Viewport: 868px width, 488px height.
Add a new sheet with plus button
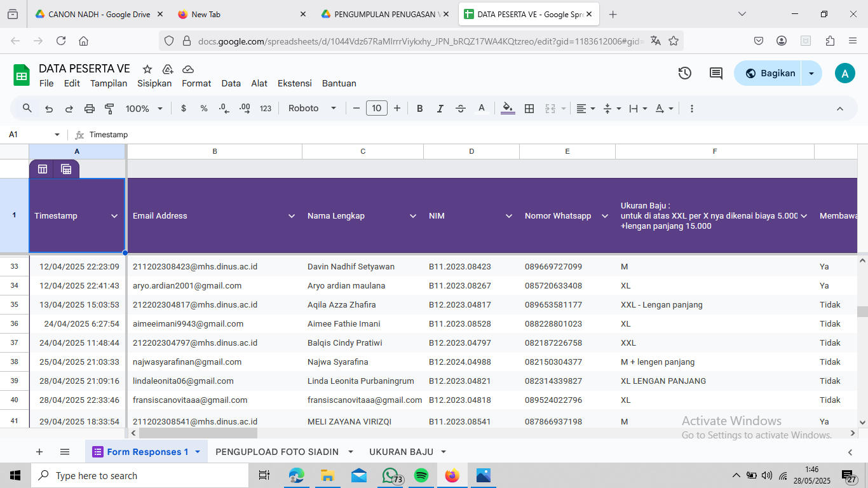[x=39, y=452]
